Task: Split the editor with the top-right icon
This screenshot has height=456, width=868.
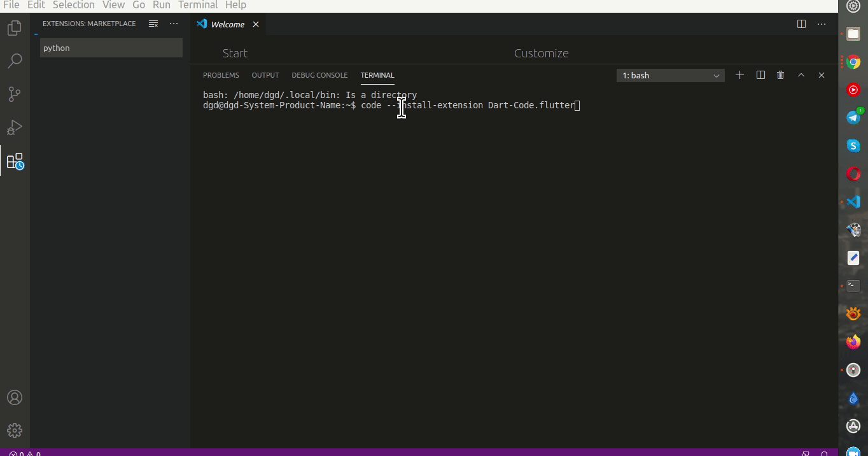Action: tap(801, 24)
